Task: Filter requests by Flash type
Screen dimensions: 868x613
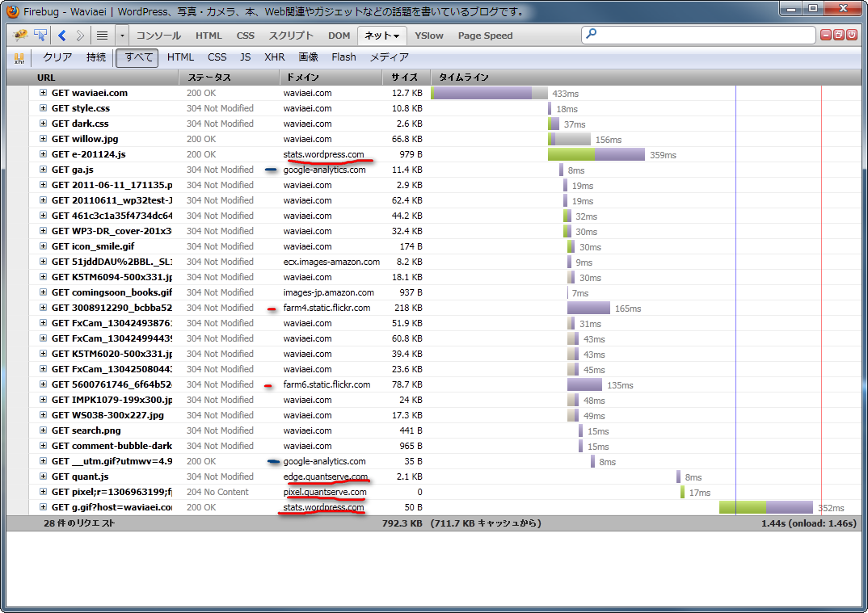Action: click(x=343, y=57)
